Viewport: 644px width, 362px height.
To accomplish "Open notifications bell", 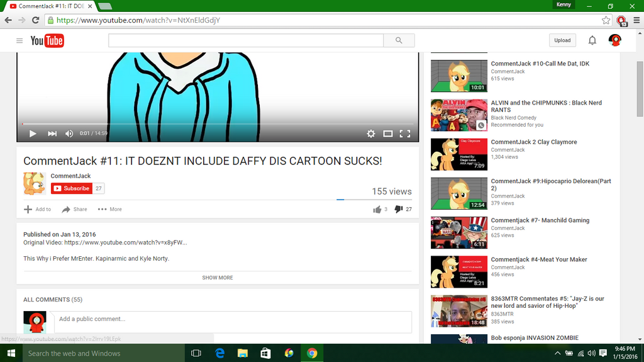I will [x=592, y=40].
